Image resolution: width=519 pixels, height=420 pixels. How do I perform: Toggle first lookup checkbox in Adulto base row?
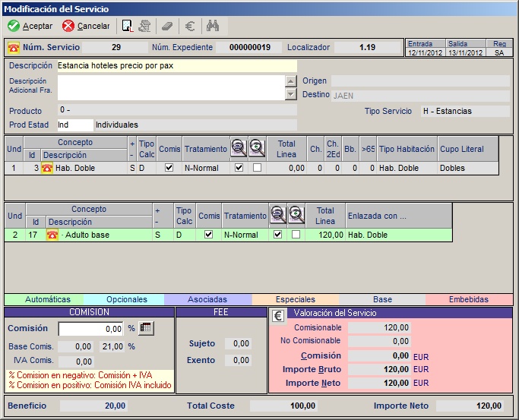(x=278, y=235)
